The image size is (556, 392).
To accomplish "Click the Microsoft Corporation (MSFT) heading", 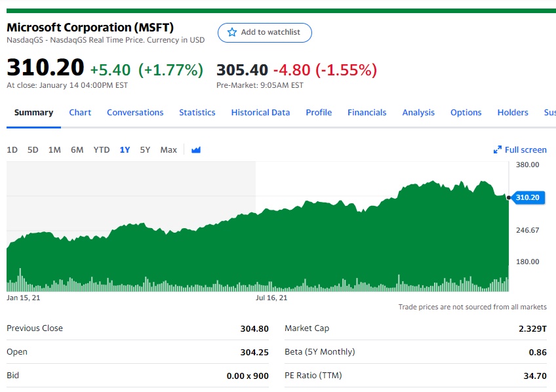I will 90,28.
